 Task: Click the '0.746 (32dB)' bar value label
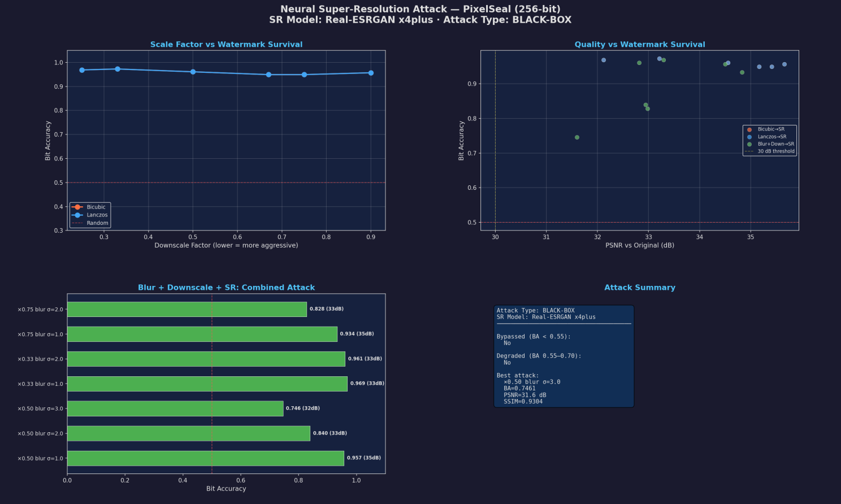(x=303, y=409)
